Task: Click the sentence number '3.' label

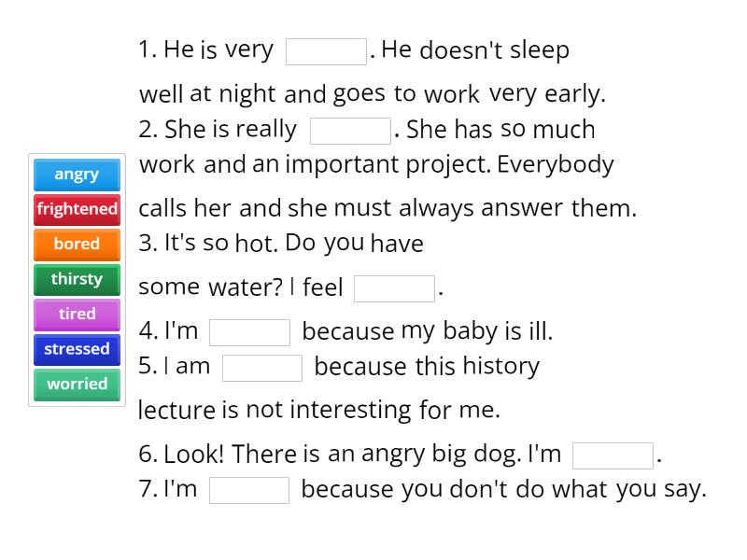Action: point(148,244)
